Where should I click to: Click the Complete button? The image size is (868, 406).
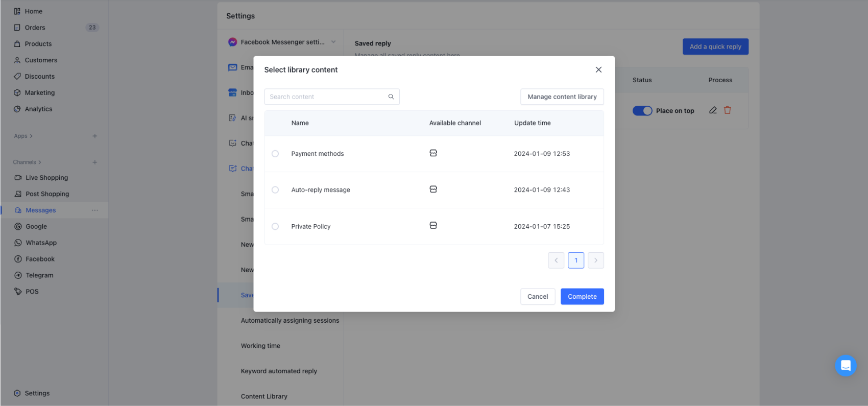(x=582, y=297)
